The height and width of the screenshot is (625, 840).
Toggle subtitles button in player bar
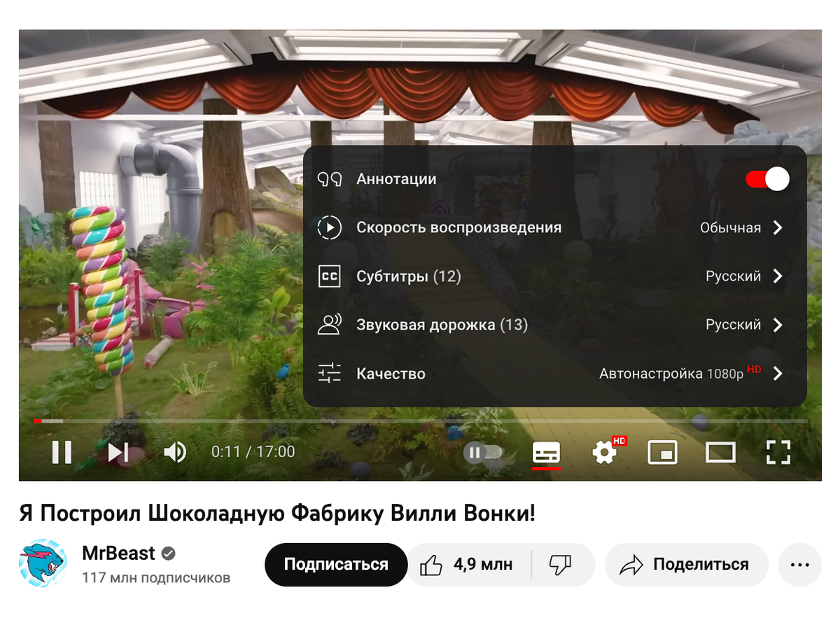pyautogui.click(x=546, y=453)
